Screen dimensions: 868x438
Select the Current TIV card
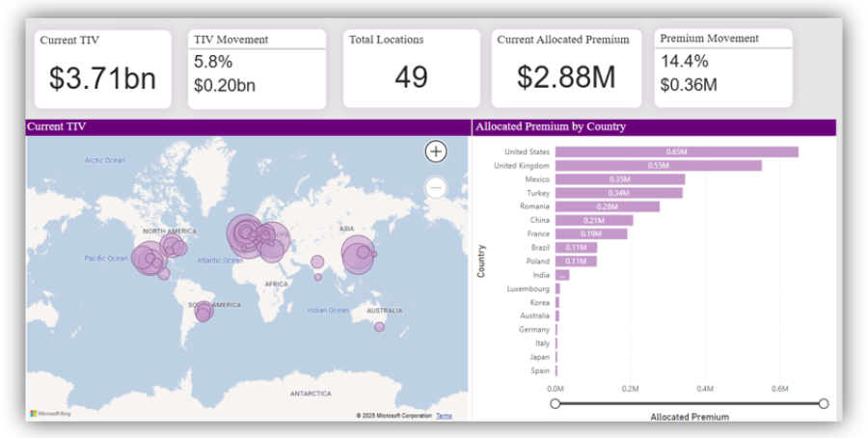pyautogui.click(x=102, y=68)
